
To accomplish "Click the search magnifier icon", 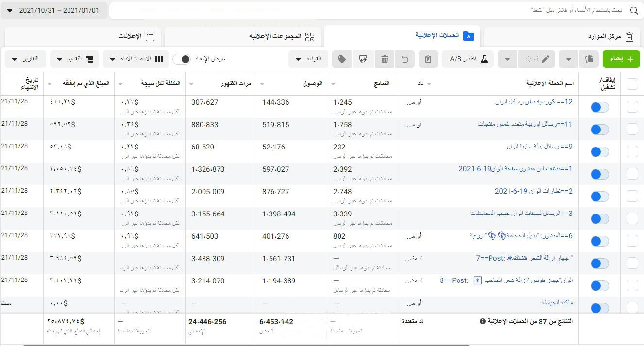I will [x=635, y=10].
